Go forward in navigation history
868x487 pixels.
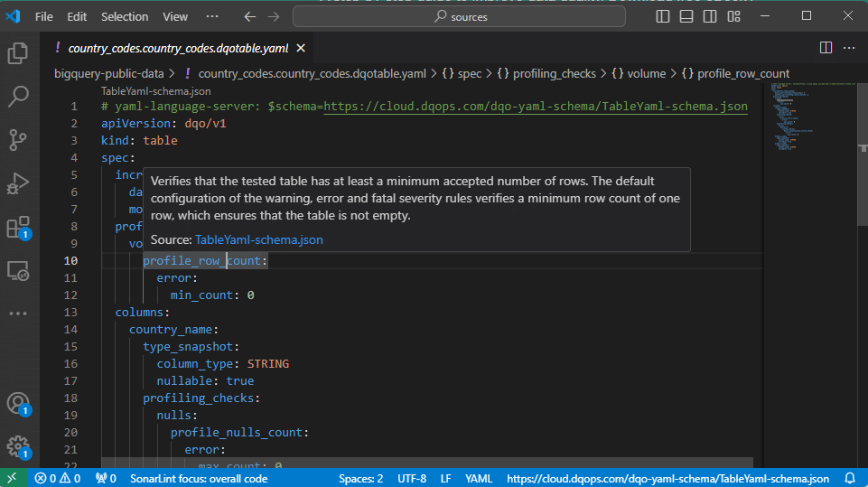274,16
